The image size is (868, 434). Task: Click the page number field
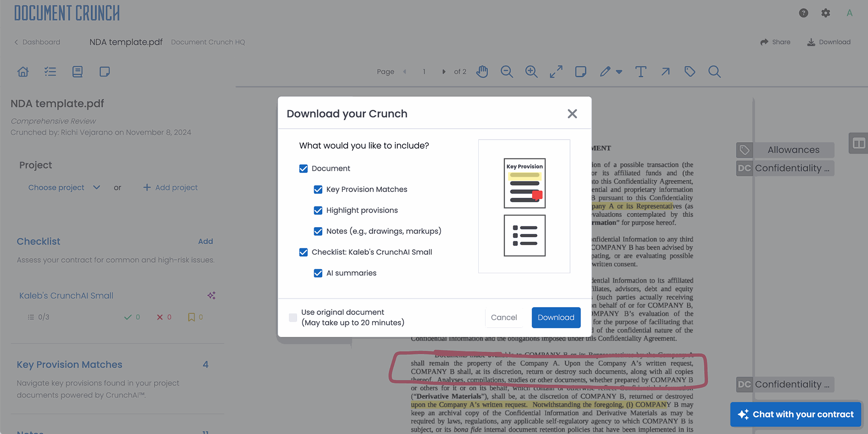[x=424, y=71]
